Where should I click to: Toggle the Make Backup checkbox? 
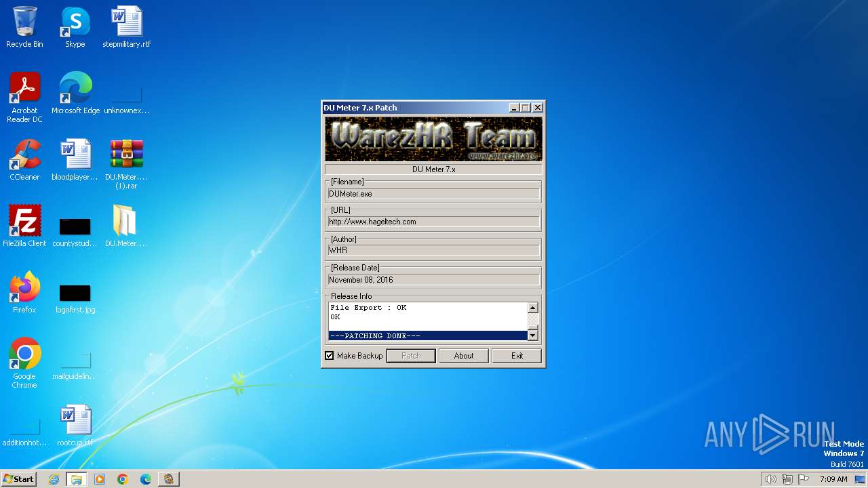point(330,356)
